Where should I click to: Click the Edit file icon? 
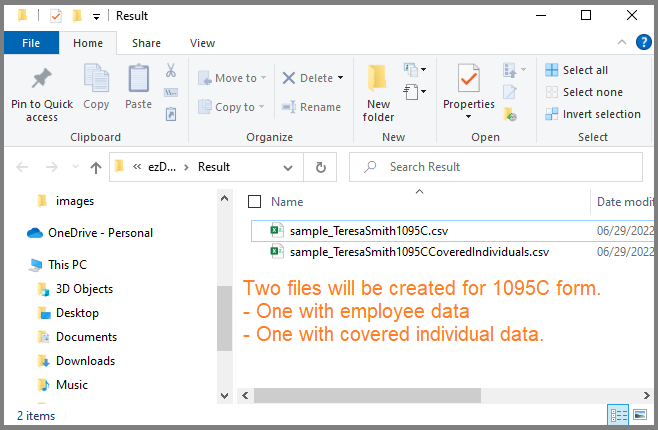(510, 92)
